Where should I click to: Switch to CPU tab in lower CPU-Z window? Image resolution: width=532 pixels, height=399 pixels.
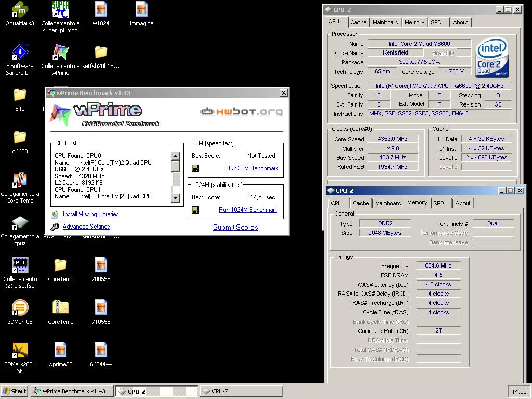pos(337,203)
